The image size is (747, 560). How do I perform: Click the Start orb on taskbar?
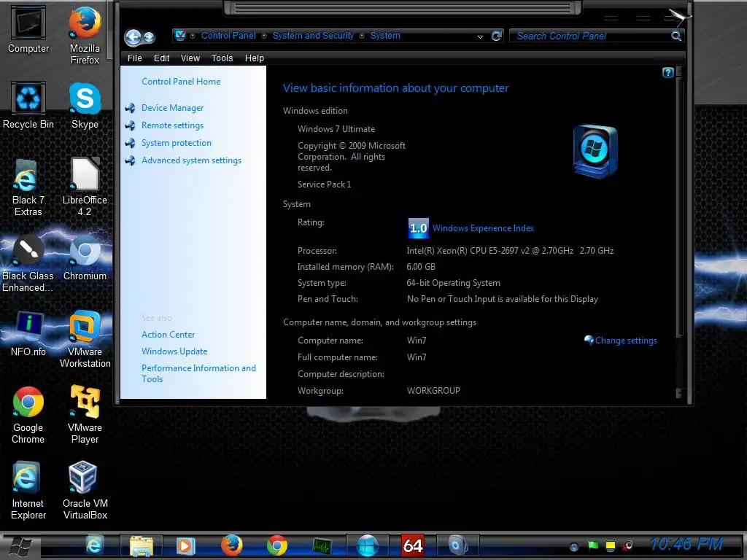[20, 545]
